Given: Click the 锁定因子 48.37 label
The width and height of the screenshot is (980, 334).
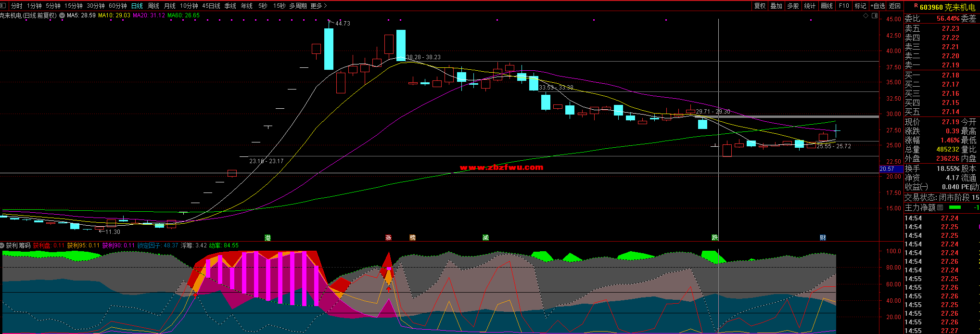Looking at the screenshot, I should pos(158,245).
